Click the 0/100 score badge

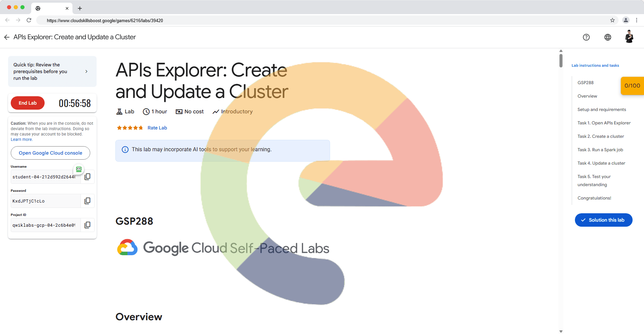[632, 86]
